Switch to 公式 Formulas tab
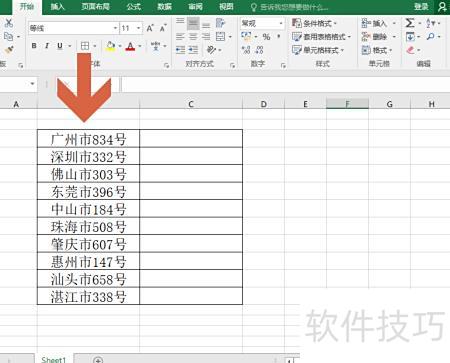The image size is (450, 363). click(134, 7)
